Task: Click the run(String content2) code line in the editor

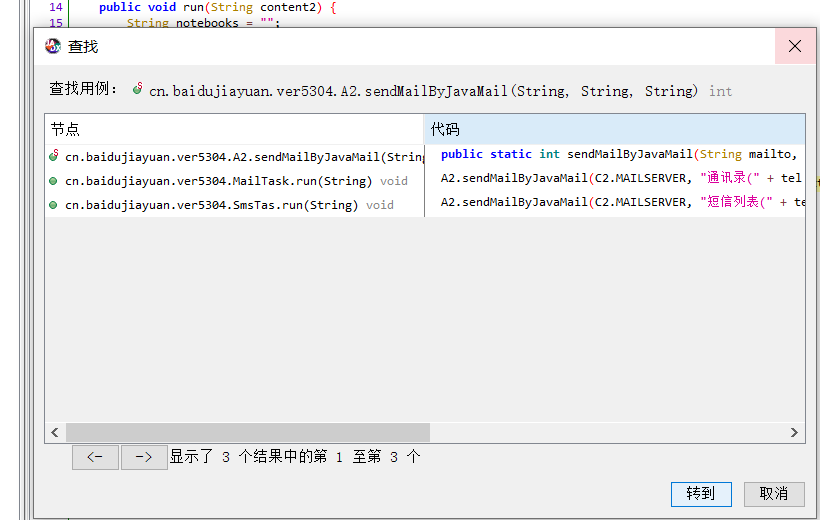Action: [218, 7]
